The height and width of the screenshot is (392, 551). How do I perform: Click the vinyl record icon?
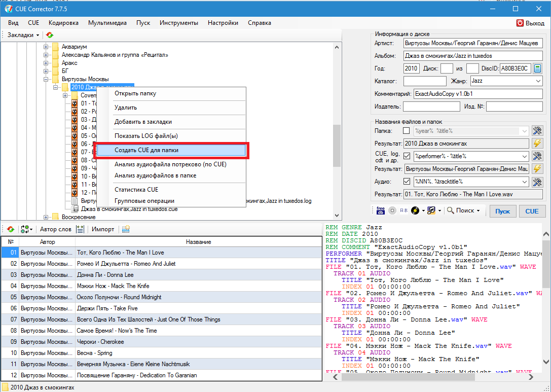415,210
